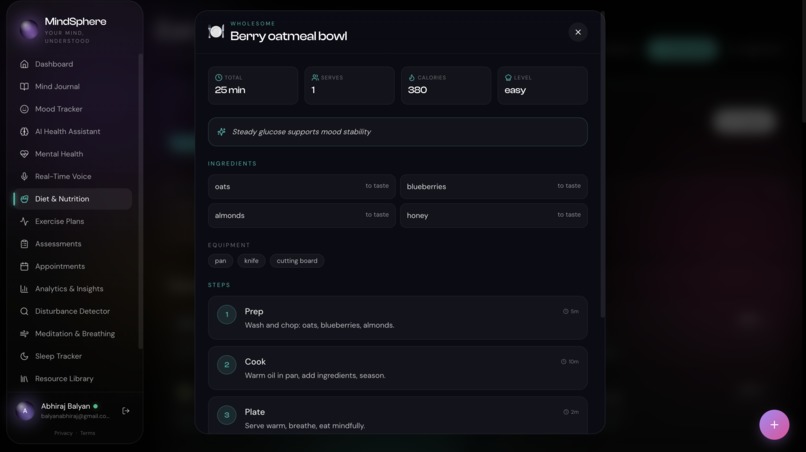Click the Assessments clipboard icon
This screenshot has width=806, height=452.
[24, 244]
